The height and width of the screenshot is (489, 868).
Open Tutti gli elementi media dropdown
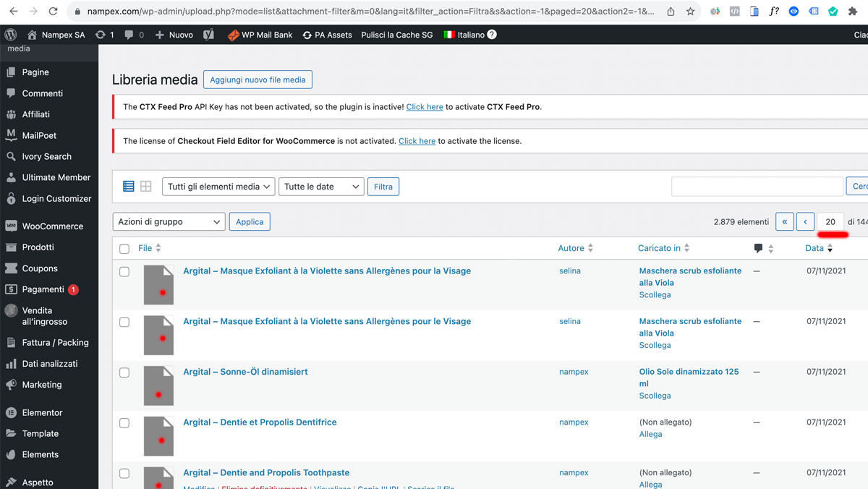coord(218,187)
